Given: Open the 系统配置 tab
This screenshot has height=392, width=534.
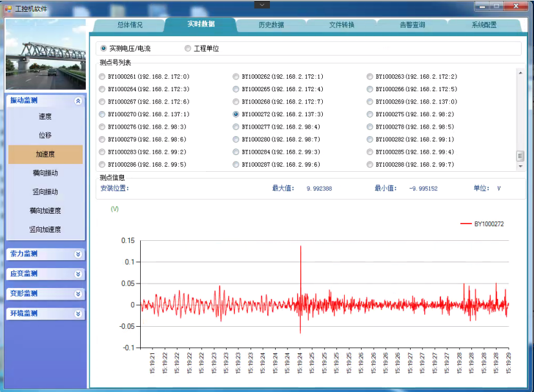Looking at the screenshot, I should (484, 25).
